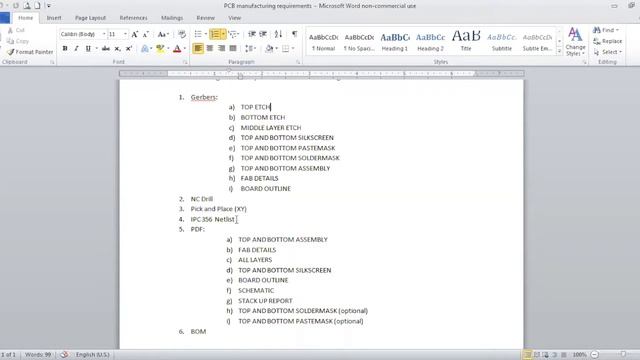Click the Copy button
This screenshot has height=360, width=640.
click(x=18, y=41)
